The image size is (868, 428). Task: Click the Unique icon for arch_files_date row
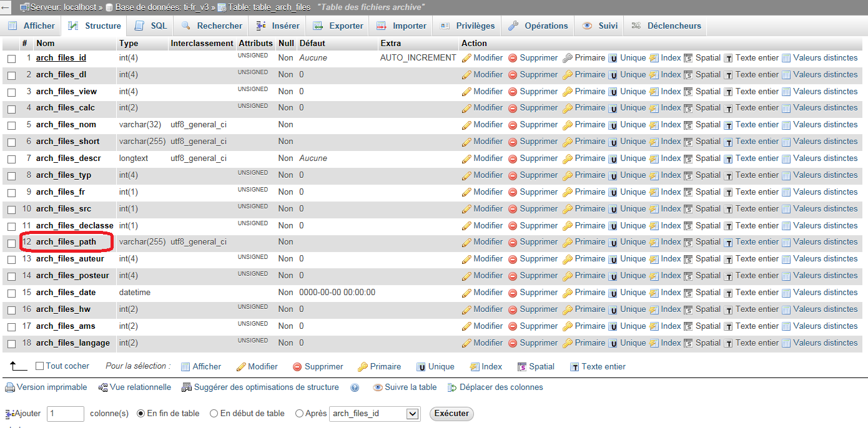coord(613,293)
